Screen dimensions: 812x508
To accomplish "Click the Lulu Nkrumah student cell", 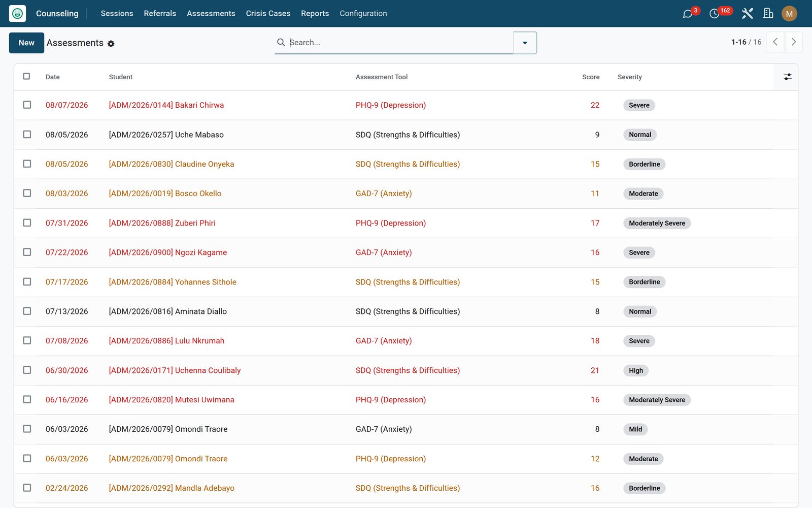I will 166,341.
